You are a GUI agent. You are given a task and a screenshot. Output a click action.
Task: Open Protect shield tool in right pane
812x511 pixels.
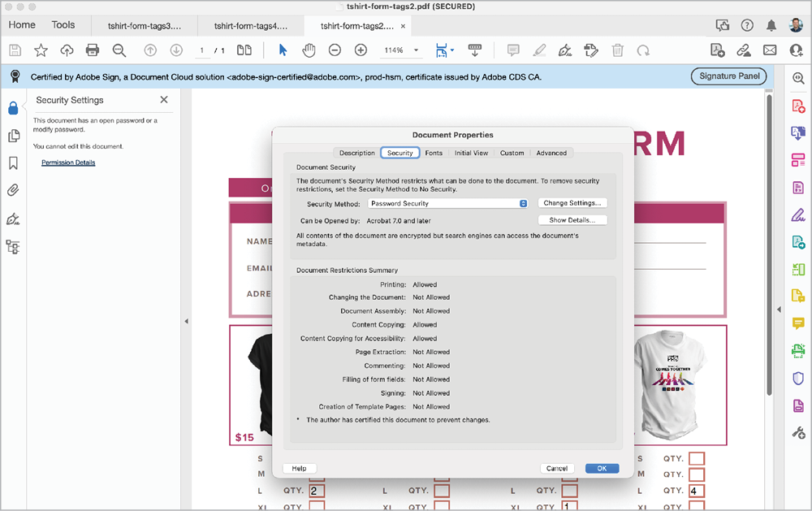pos(798,379)
